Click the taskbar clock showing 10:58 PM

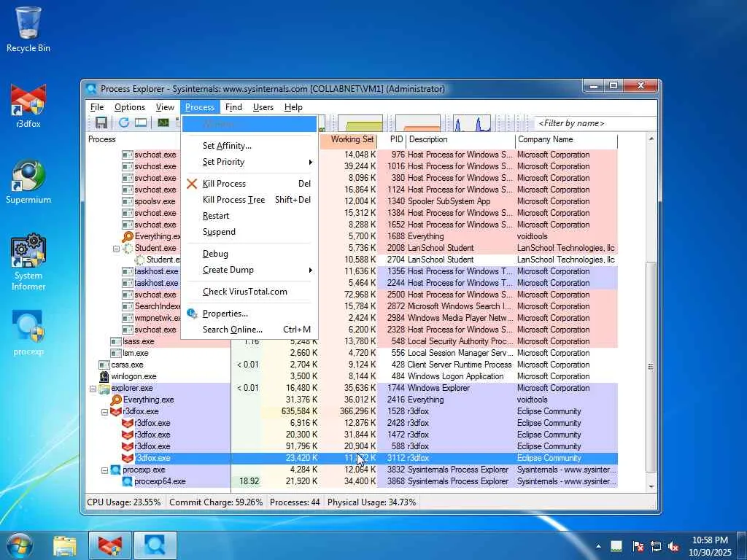710,546
